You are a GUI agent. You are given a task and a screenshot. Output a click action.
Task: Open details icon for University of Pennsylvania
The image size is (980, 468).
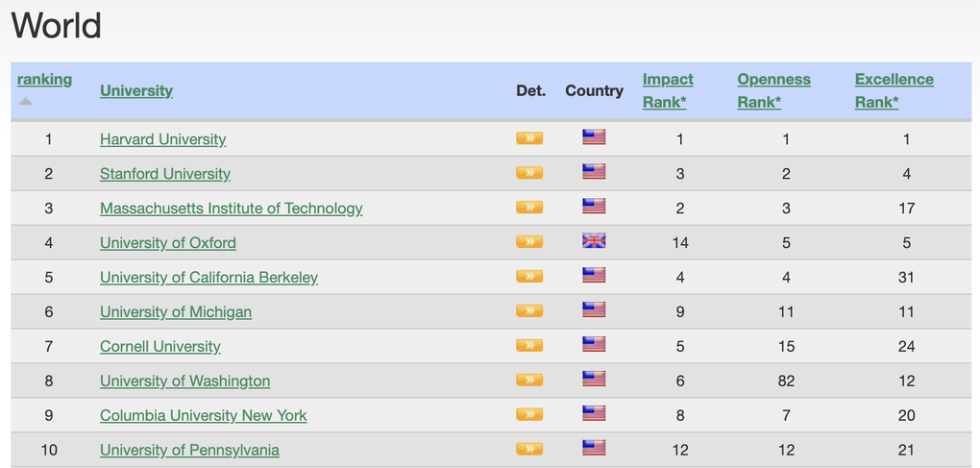coord(529,449)
